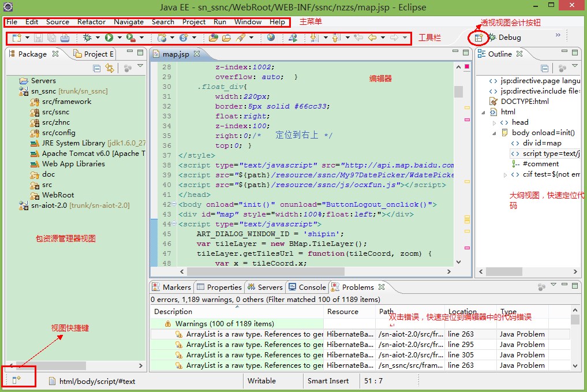Click the Back navigation arrow
Screen dimensions: 587x392
pyautogui.click(x=372, y=38)
